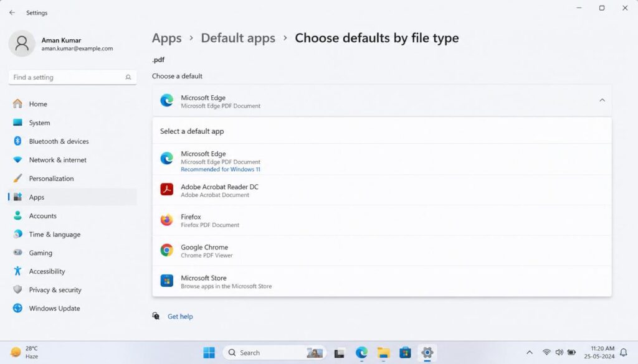The height and width of the screenshot is (364, 638).
Task: Open the notifications bell
Action: pyautogui.click(x=623, y=352)
